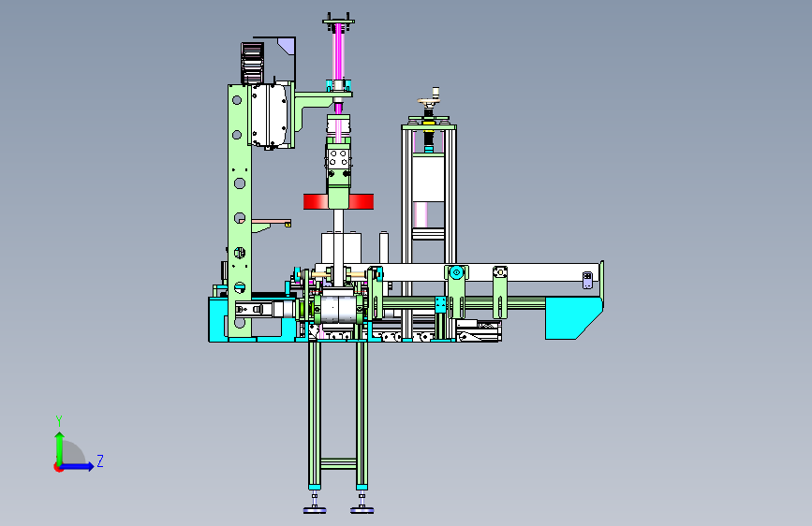This screenshot has width=812, height=526.
Task: Select the horizontal crossbar between the stand legs
Action: click(338, 463)
